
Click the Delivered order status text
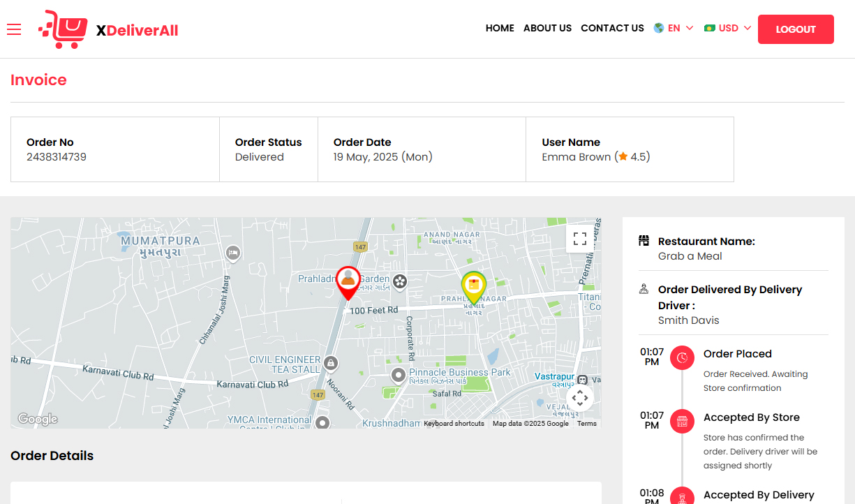260,157
